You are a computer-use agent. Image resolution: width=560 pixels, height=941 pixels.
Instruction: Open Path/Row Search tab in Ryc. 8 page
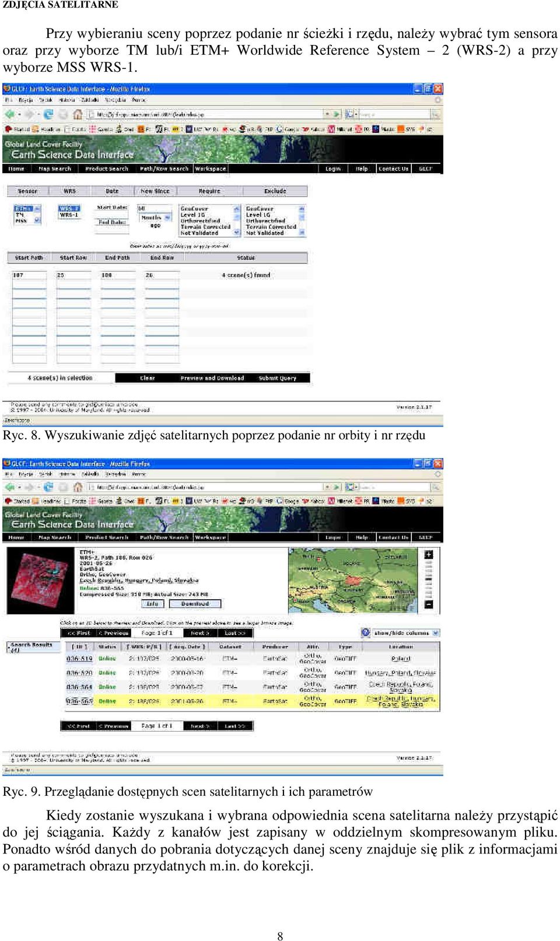tap(164, 169)
